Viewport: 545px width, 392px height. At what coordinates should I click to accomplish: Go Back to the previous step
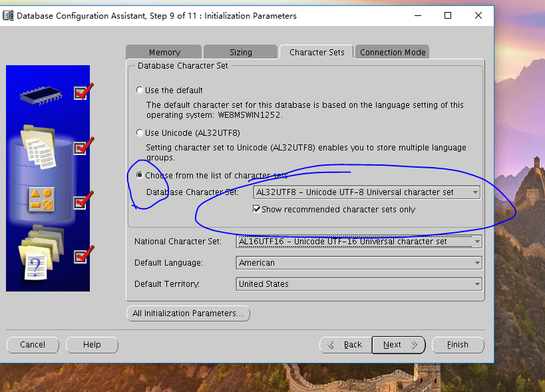coord(345,345)
